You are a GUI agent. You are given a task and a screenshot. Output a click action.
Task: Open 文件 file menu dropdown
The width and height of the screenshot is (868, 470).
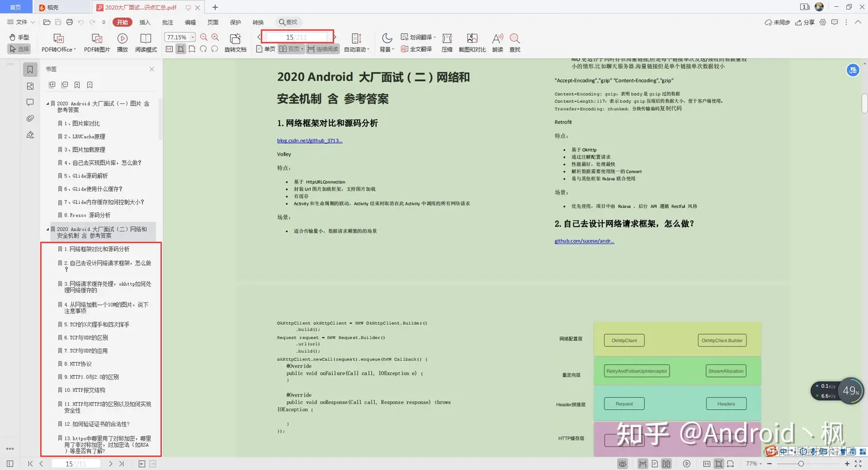click(21, 22)
